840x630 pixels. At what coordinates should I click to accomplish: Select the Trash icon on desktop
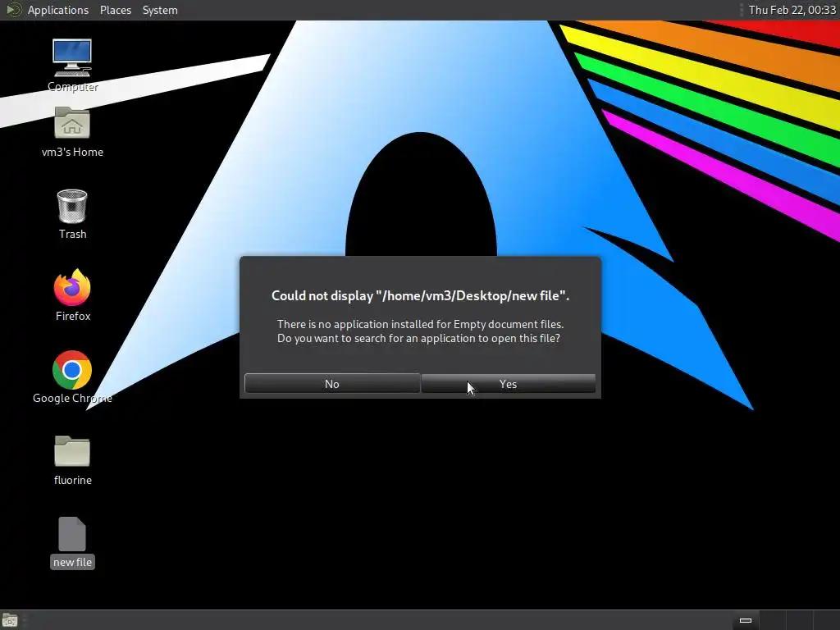pyautogui.click(x=72, y=206)
